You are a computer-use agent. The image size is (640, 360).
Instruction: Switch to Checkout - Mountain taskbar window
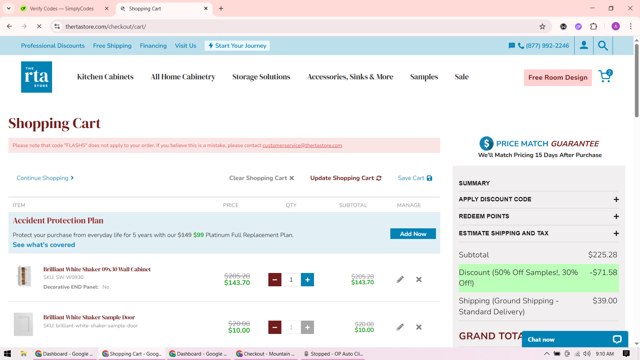[x=266, y=353]
